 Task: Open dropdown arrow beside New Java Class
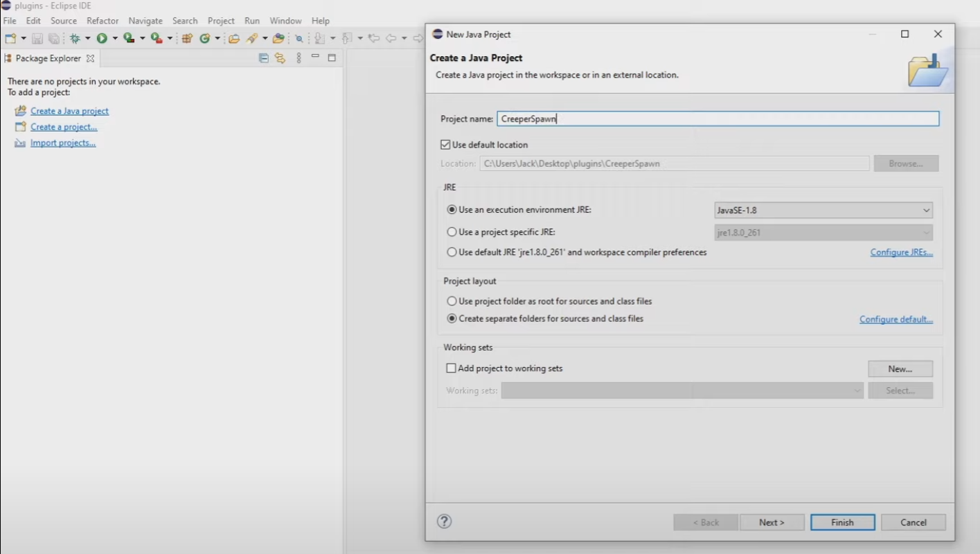click(217, 39)
